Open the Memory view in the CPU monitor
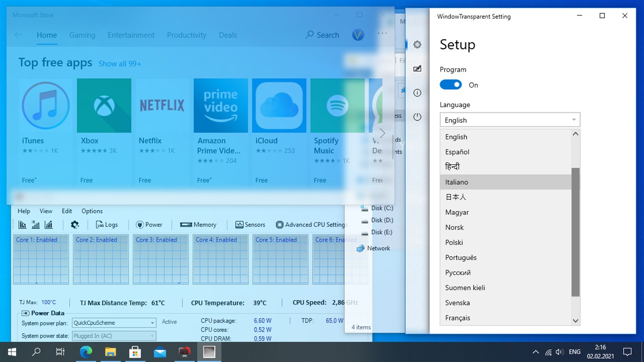Viewport: 644px width, 362px height. [x=199, y=224]
